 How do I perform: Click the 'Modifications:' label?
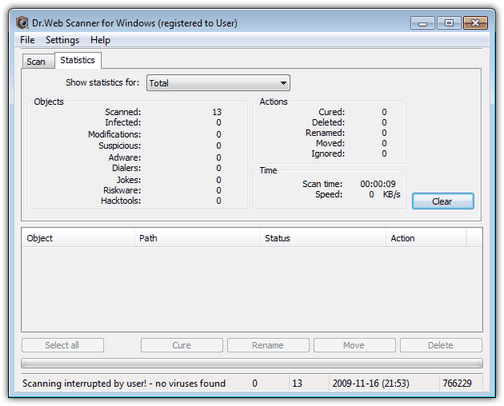(114, 134)
